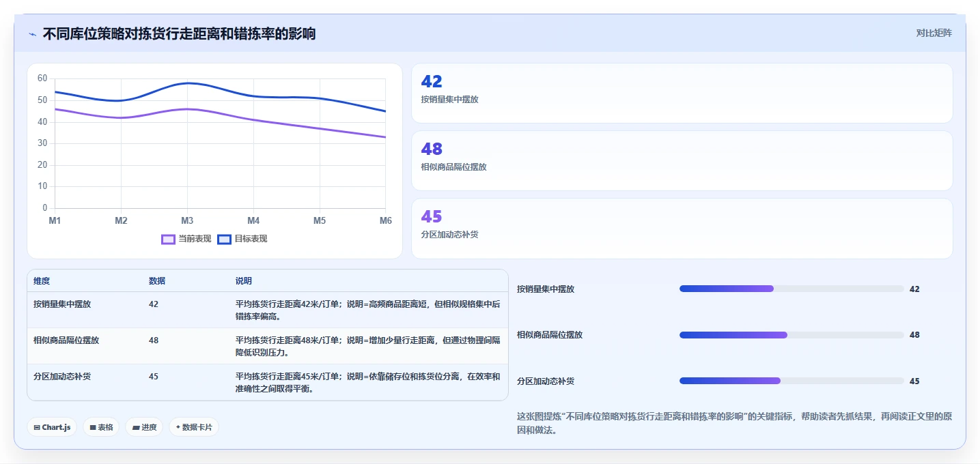Click the blue target line peak at M3
The width and height of the screenshot is (980, 464).
point(187,83)
